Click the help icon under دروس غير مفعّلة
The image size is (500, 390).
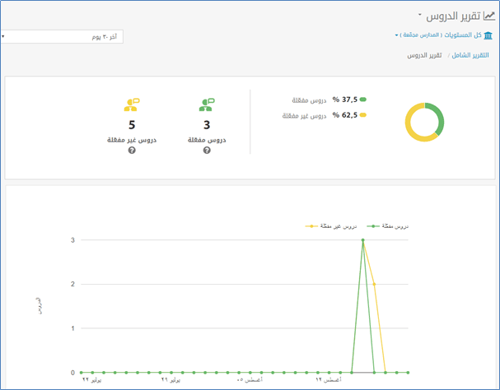coord(132,150)
